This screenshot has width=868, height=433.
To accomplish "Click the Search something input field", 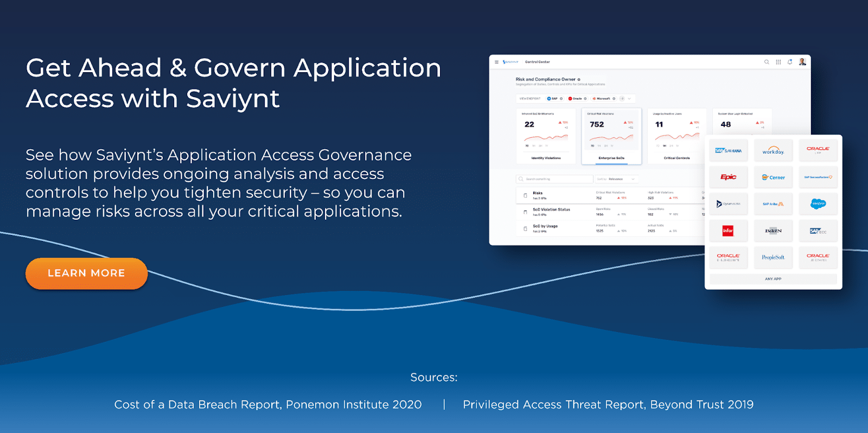I will coord(554,179).
